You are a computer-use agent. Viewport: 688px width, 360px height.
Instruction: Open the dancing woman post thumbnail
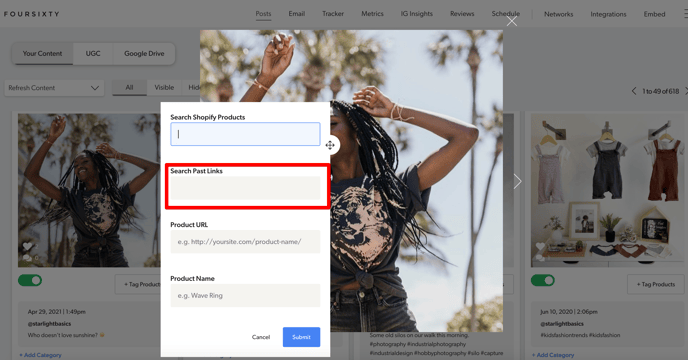coord(89,190)
